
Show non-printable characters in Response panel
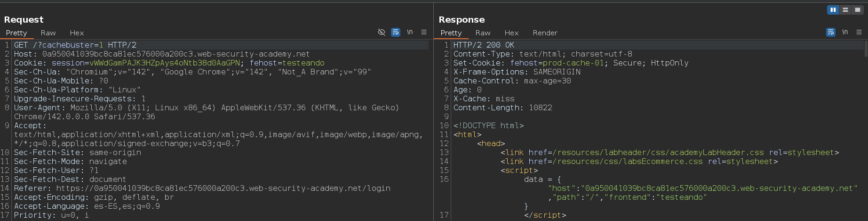[845, 32]
